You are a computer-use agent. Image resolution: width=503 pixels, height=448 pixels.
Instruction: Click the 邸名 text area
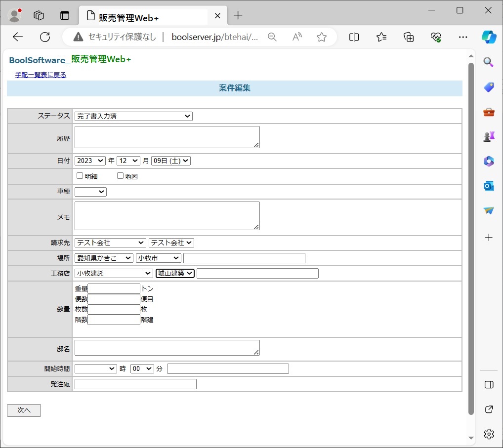tap(167, 348)
